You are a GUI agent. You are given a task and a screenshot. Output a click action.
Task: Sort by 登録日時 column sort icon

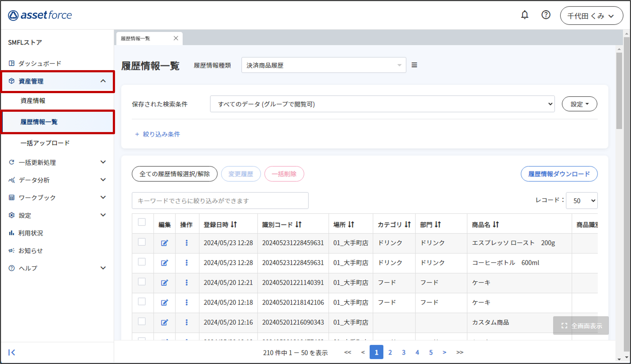234,224
